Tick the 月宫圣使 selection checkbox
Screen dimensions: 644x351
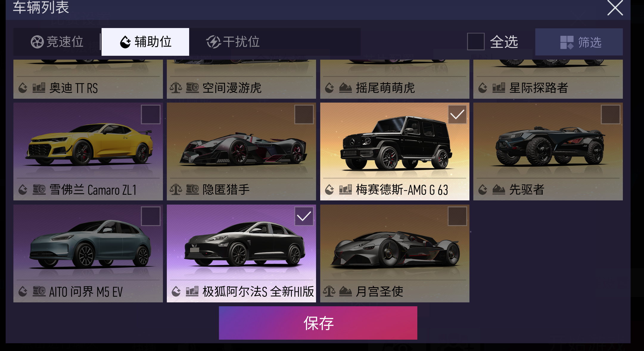(457, 216)
